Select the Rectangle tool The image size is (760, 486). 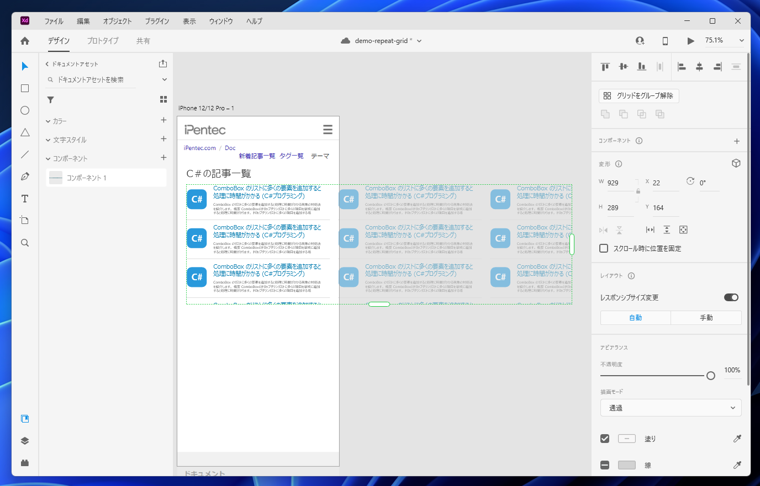[25, 88]
